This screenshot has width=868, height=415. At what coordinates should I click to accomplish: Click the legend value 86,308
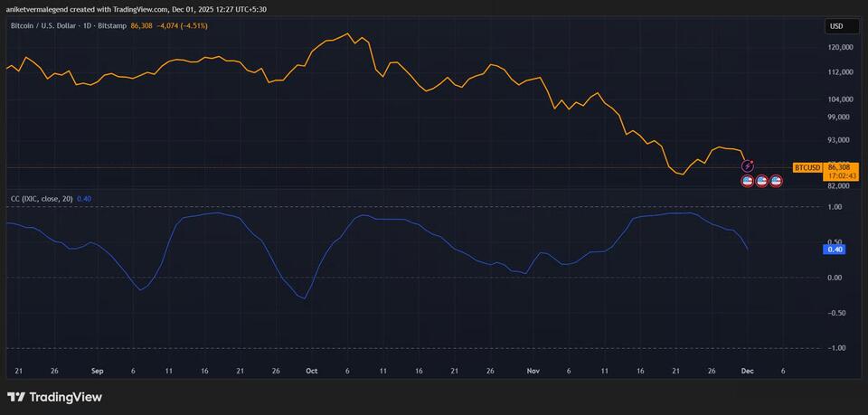pyautogui.click(x=141, y=25)
